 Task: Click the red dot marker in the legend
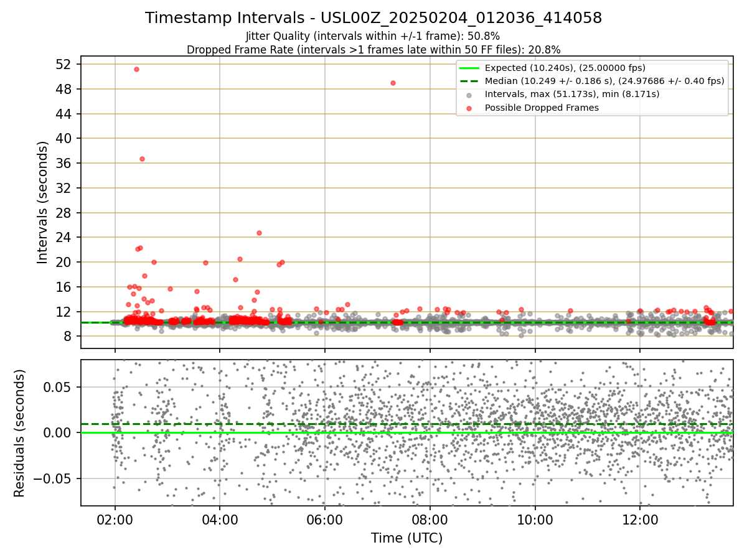click(x=469, y=108)
